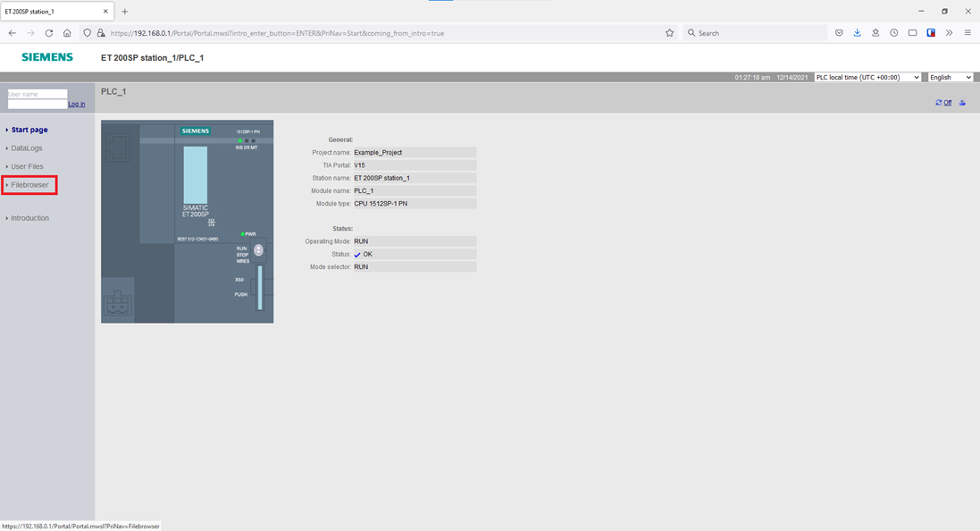980x531 pixels.
Task: Open the Introduction page link
Action: click(29, 218)
